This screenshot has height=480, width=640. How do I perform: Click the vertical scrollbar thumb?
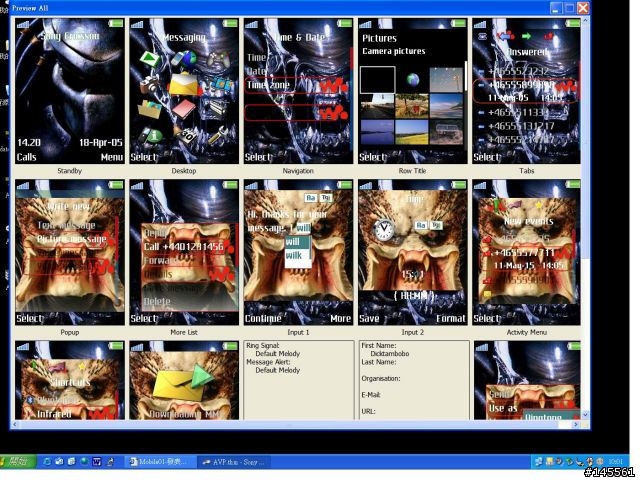(x=585, y=141)
